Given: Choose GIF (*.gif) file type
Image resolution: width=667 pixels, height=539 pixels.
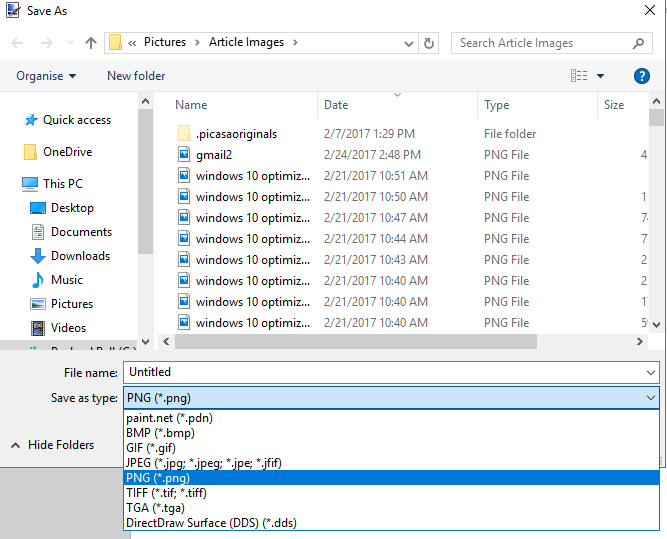Looking at the screenshot, I should (x=391, y=448).
